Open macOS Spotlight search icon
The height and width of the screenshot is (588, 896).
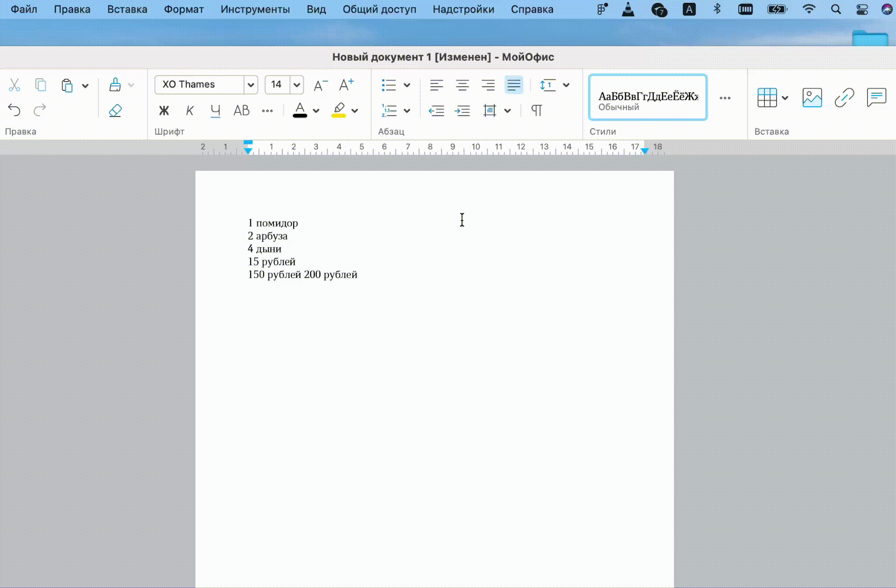tap(836, 9)
